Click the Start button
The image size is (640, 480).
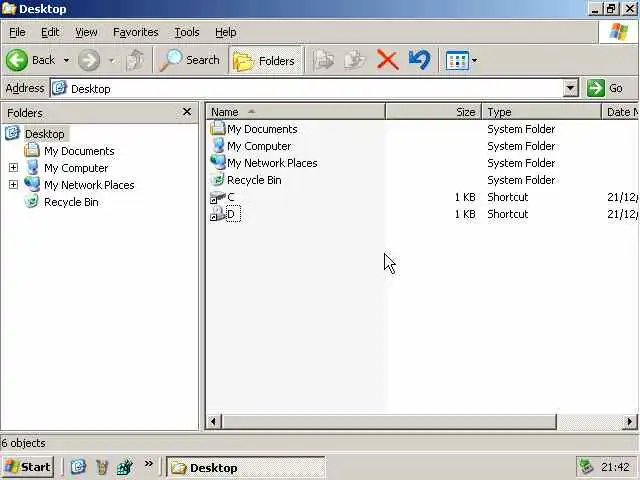[x=27, y=467]
